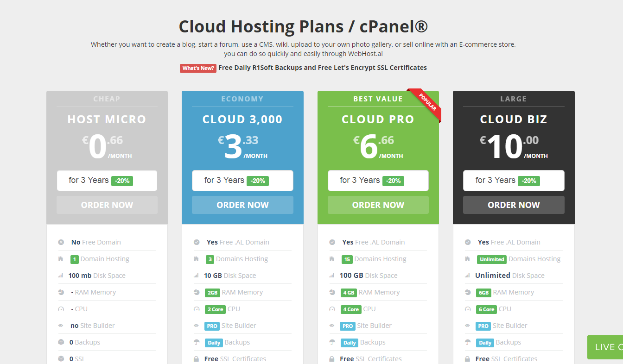Click the bars icon beside 100 GB Disk Space
This screenshot has width=623, height=364.
tap(332, 276)
